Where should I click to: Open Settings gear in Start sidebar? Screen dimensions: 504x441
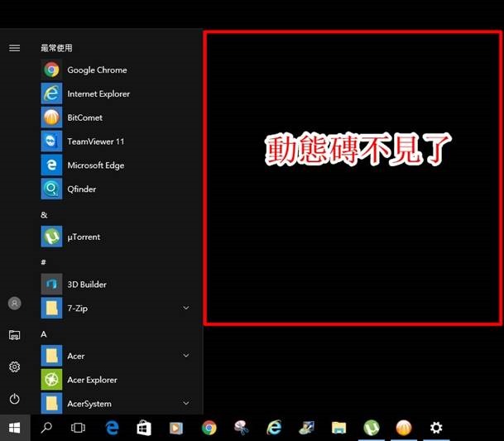tap(14, 367)
